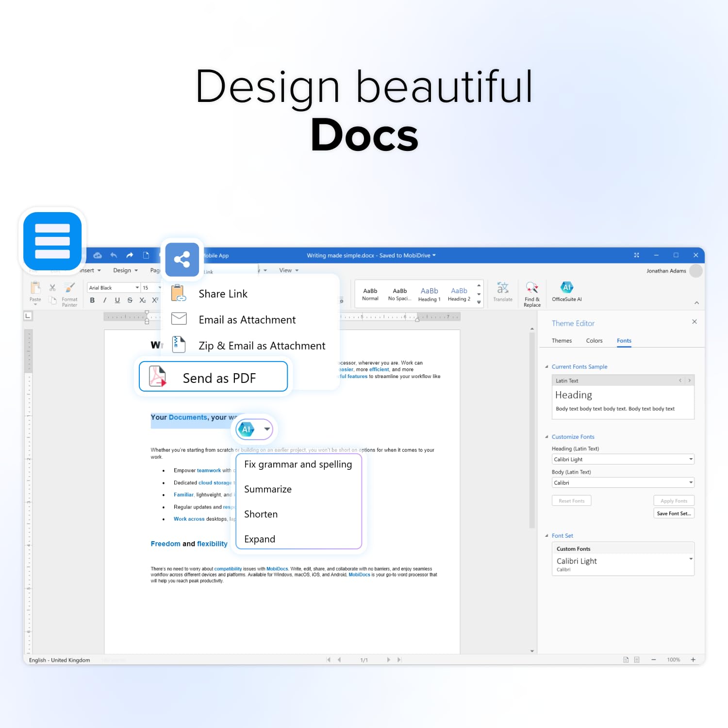Open the font size 15 dropdown
Screen dimensions: 728x728
tap(160, 288)
